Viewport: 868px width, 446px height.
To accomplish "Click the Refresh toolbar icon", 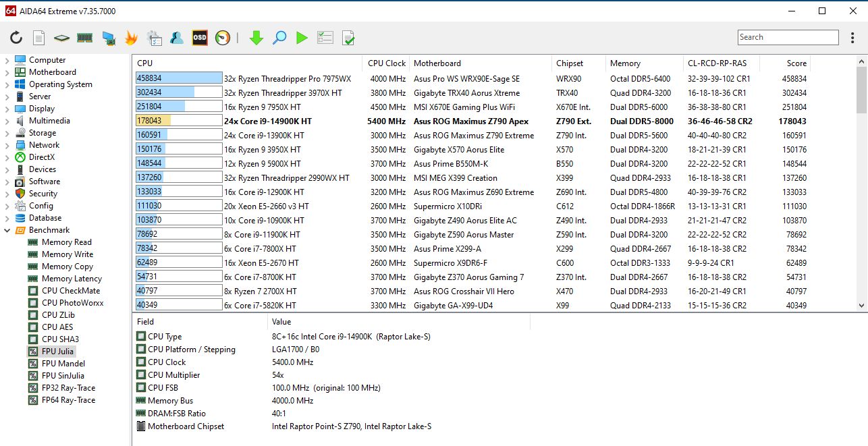I will click(16, 38).
